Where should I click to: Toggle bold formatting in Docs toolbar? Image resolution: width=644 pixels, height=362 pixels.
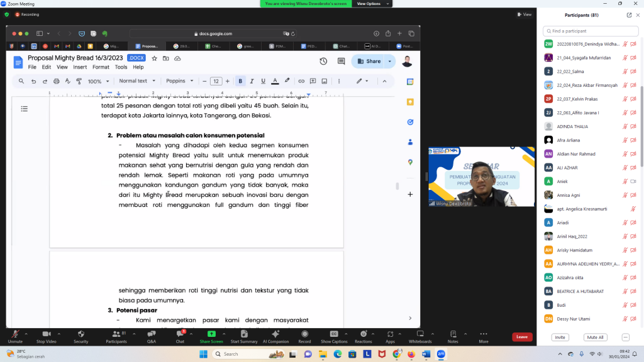(x=240, y=81)
